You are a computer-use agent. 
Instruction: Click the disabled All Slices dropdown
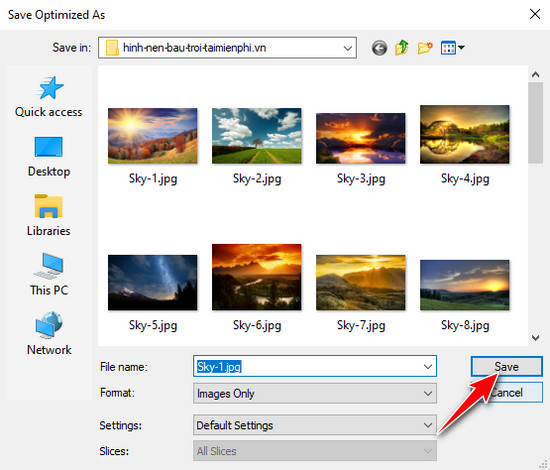[315, 451]
